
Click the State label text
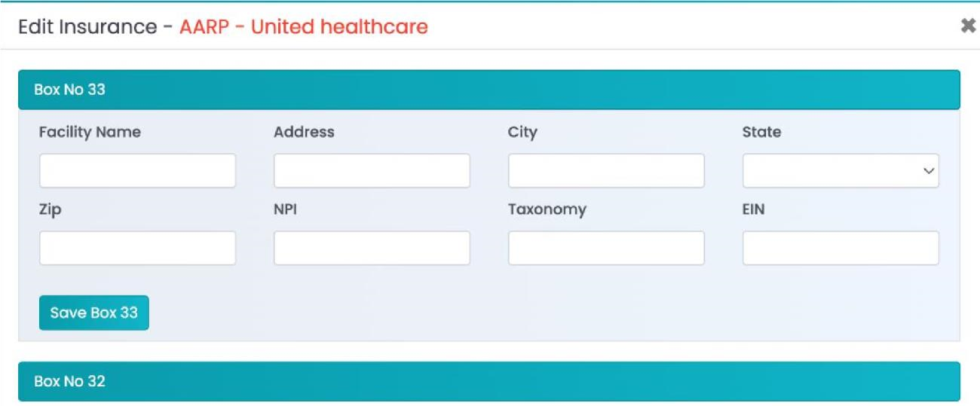point(761,133)
